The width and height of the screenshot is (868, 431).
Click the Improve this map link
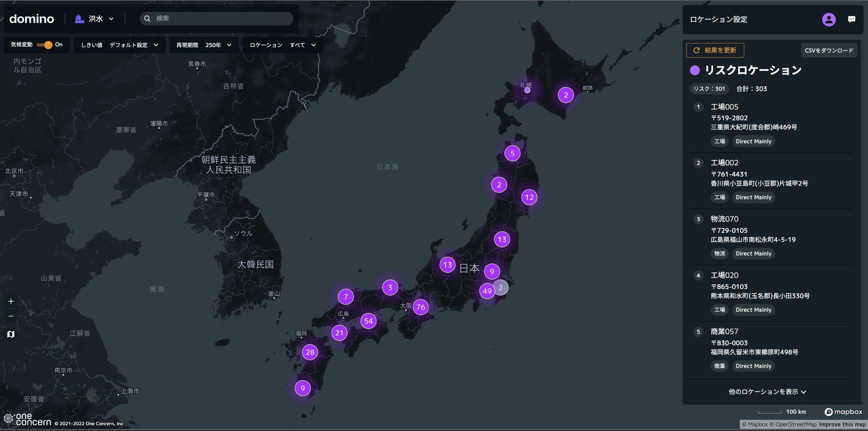pyautogui.click(x=842, y=424)
